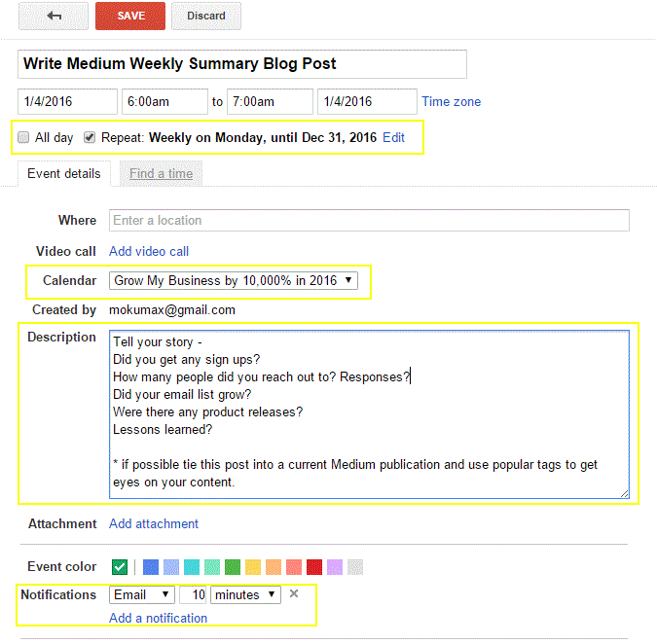Click the event title field
The width and height of the screenshot is (657, 644).
pyautogui.click(x=242, y=64)
